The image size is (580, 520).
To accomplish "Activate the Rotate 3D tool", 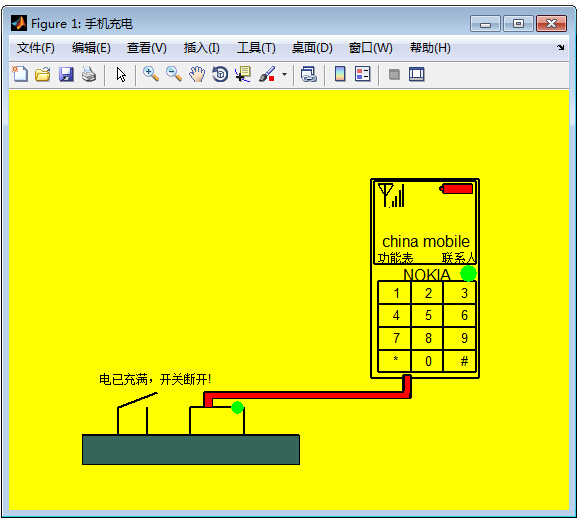I will 220,74.
